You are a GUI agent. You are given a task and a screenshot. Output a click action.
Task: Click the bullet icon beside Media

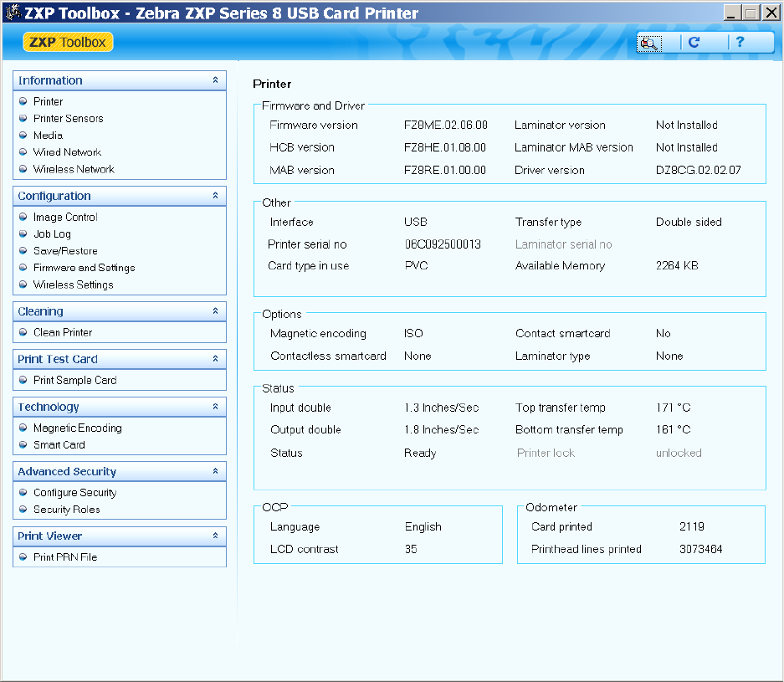coord(23,136)
